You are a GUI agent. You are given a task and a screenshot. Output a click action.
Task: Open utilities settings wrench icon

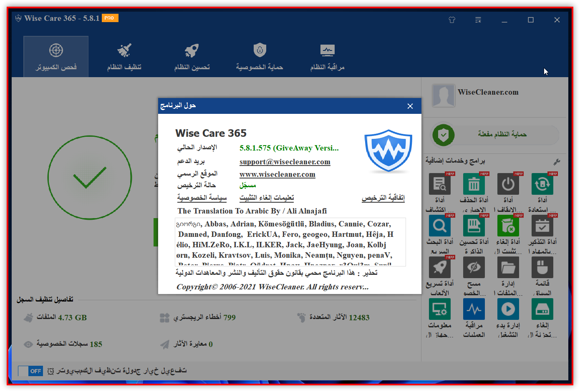[557, 161]
